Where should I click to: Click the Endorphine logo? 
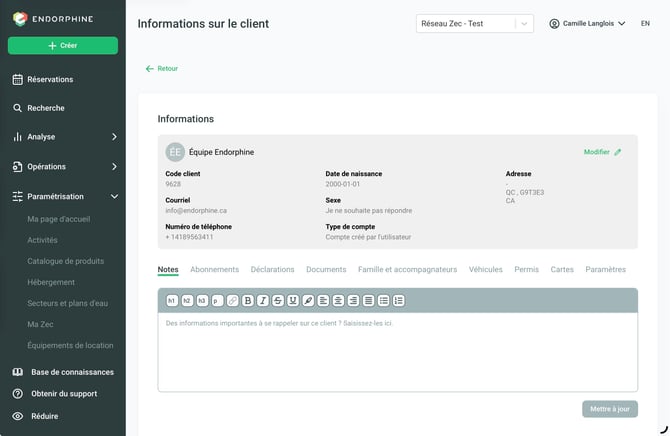point(53,19)
